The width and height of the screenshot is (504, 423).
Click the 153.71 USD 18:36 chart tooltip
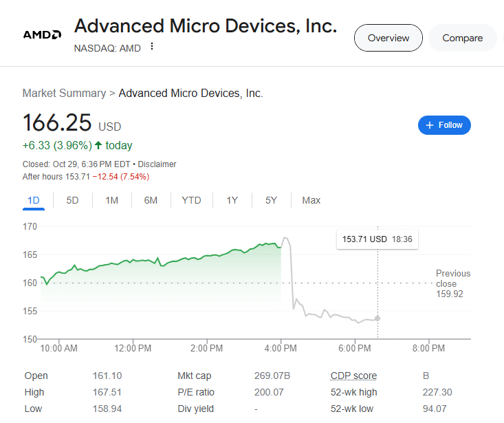[377, 239]
